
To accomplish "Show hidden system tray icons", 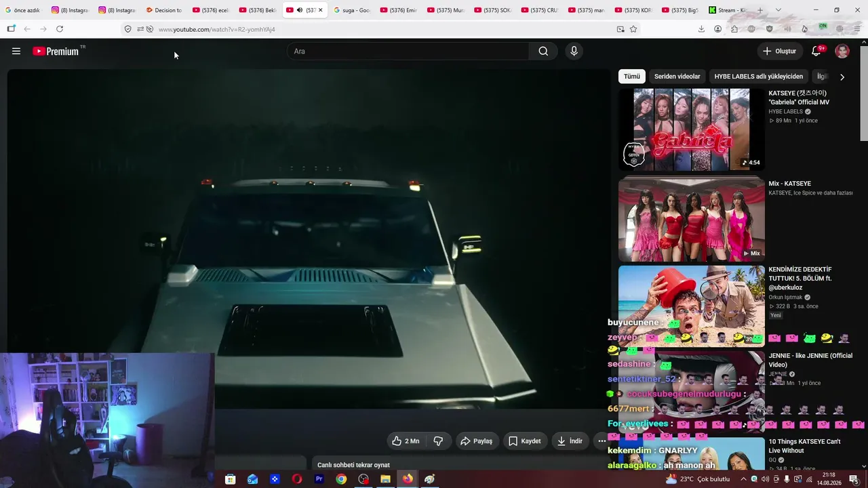I will pyautogui.click(x=743, y=479).
